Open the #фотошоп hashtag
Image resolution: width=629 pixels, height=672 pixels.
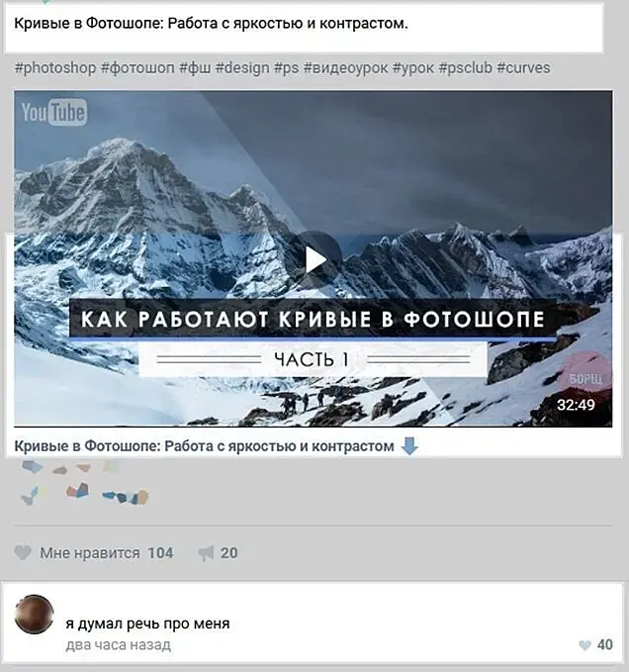point(137,67)
